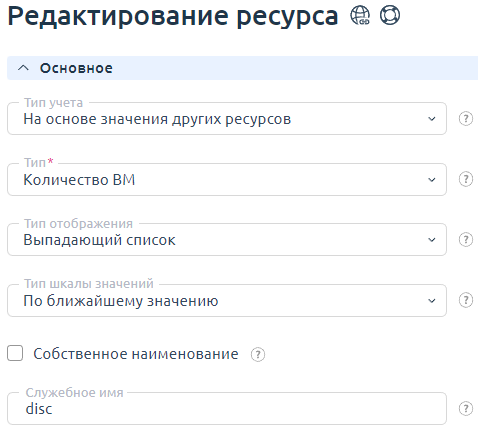
Task: Show hint for Тип отображения field
Action: 466,240
